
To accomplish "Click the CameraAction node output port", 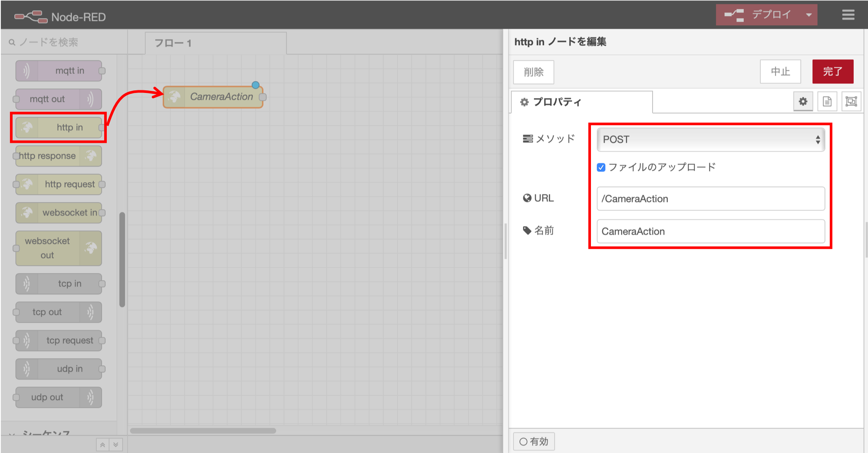I will pyautogui.click(x=263, y=97).
